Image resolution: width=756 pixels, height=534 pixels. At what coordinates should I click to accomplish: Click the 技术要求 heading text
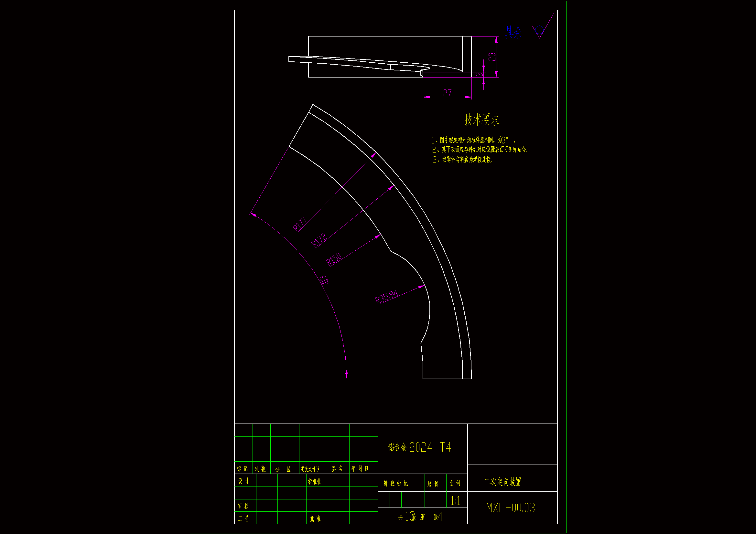tap(481, 120)
